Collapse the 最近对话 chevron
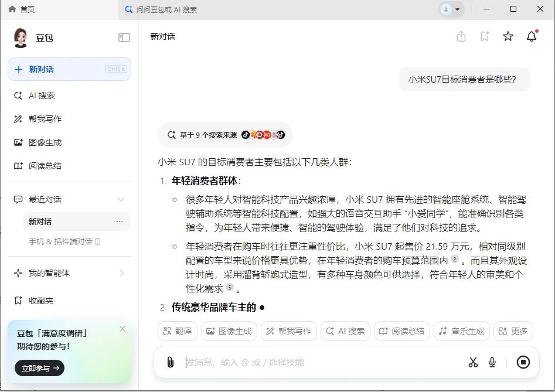The height and width of the screenshot is (392, 555). tap(121, 200)
